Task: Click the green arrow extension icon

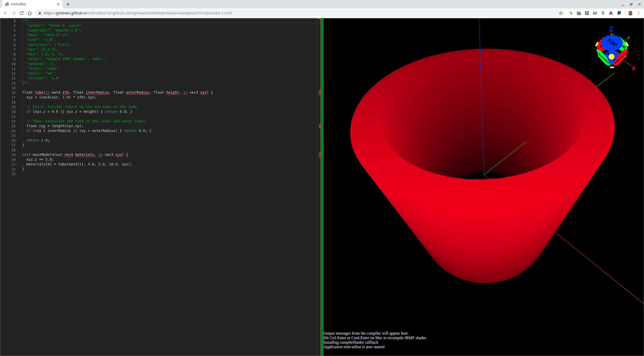Action: (571, 13)
